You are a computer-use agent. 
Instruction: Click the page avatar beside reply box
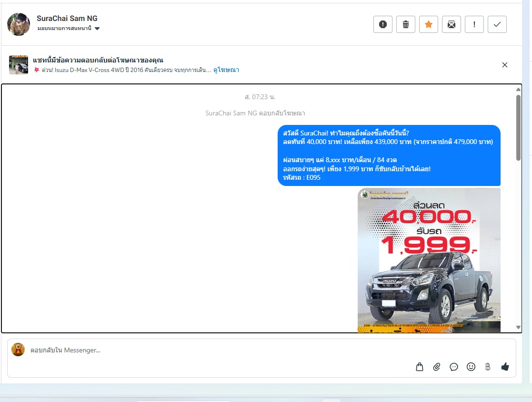tap(18, 350)
